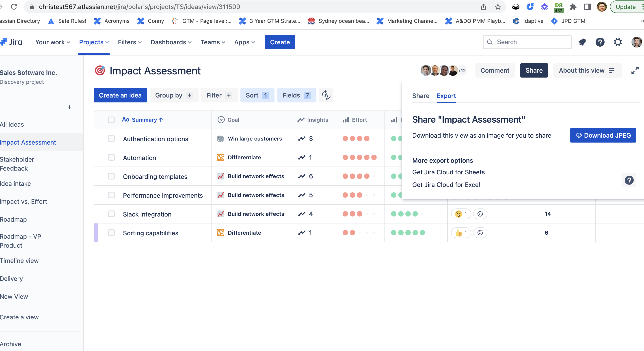
Task: Click the Download JPEG button
Action: click(x=603, y=135)
